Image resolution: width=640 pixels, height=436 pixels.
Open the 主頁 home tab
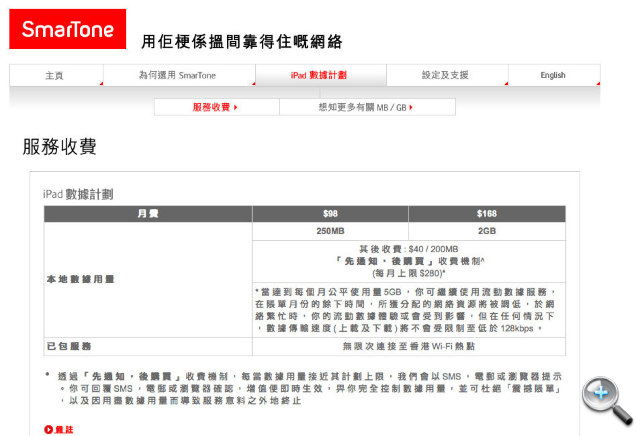click(56, 75)
